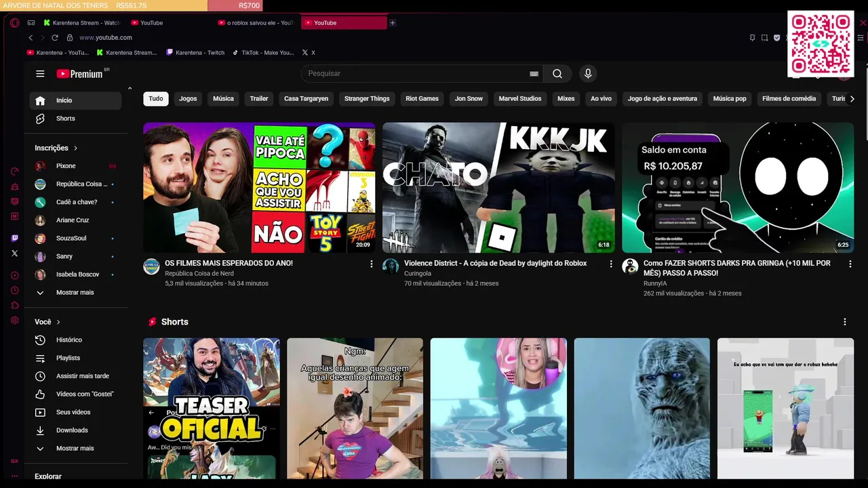This screenshot has height=488, width=868.
Task: Open the Inscrições section chevron
Action: click(75, 148)
